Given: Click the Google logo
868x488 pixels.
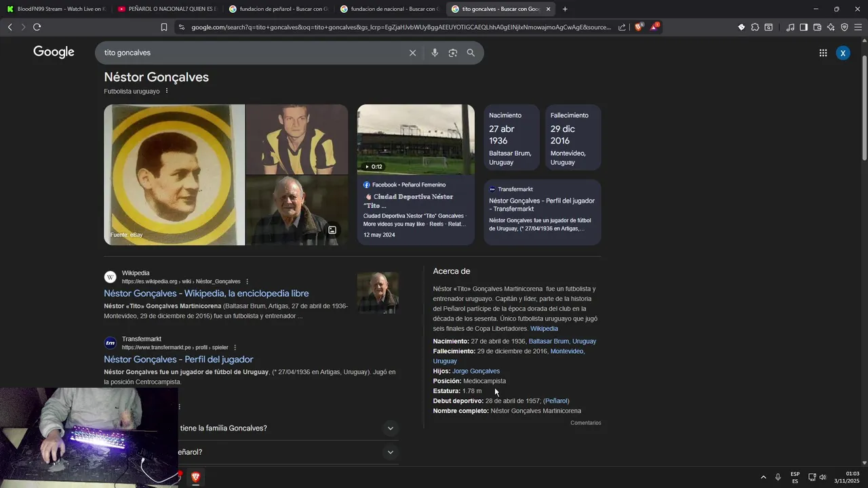Looking at the screenshot, I should pyautogui.click(x=54, y=52).
